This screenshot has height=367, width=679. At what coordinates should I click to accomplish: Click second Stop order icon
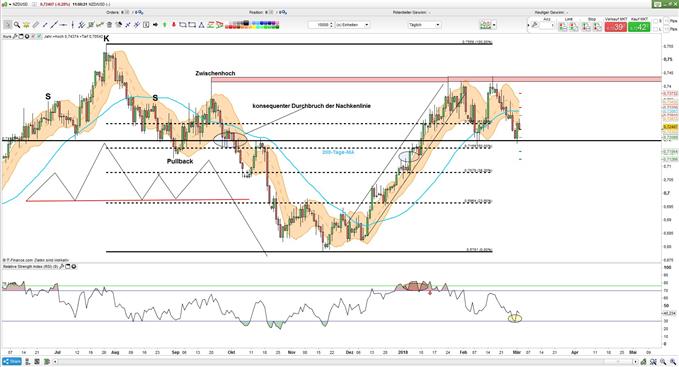coord(597,26)
